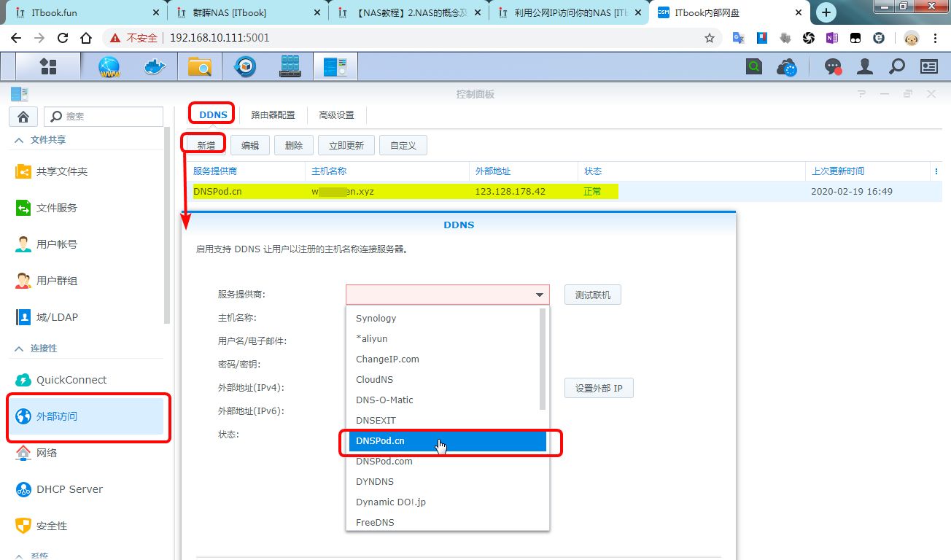Open the cloud sync status tray icon

pos(787,68)
